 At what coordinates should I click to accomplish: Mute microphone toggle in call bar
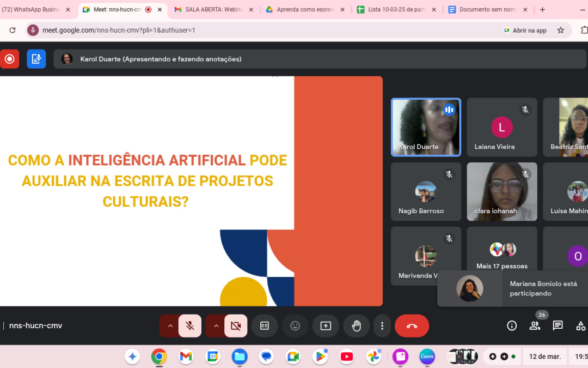tap(190, 326)
